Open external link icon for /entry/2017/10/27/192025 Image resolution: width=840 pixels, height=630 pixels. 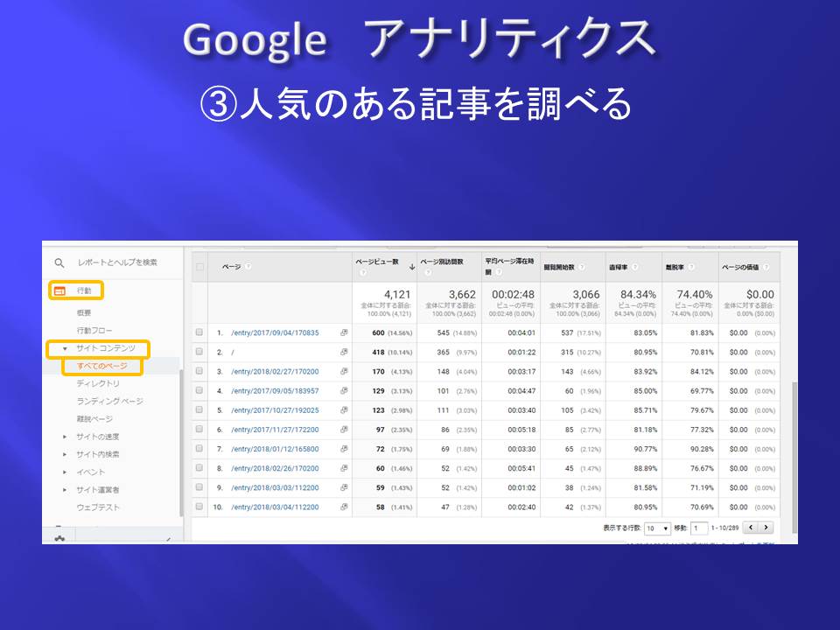point(344,409)
